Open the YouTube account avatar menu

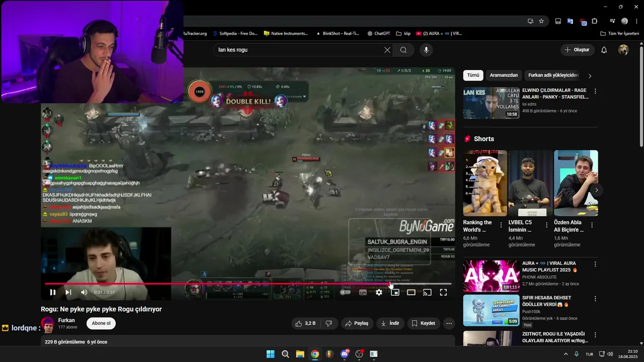(623, 50)
